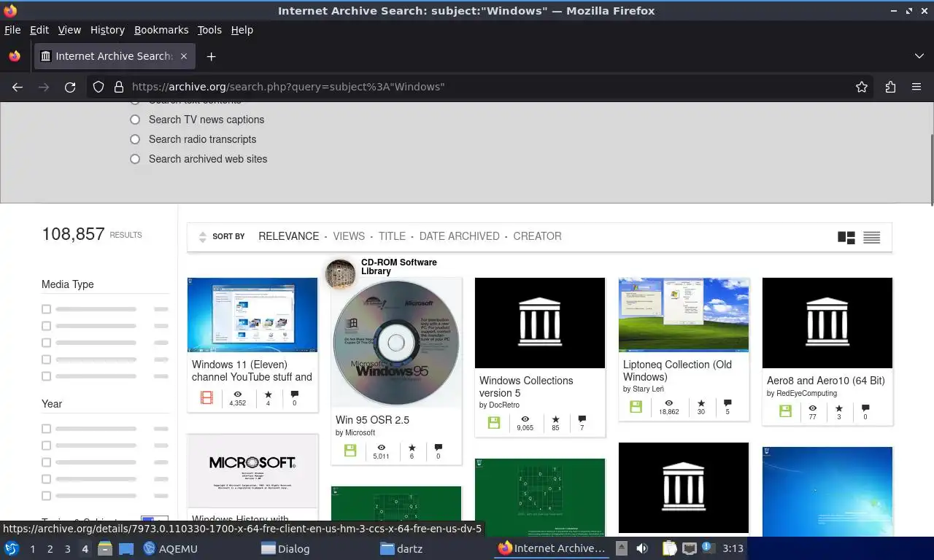934x560 pixels.
Task: Open the Firefox extensions icon
Action: [890, 87]
